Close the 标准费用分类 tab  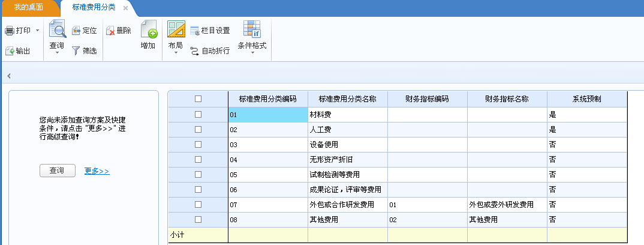point(125,9)
